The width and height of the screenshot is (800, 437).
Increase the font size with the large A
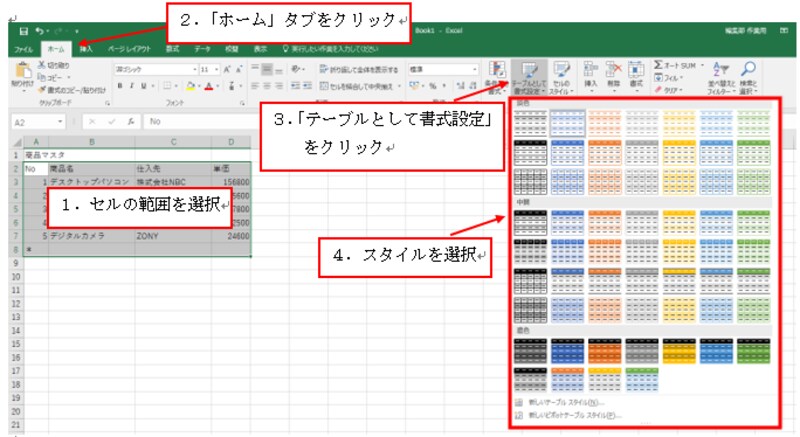tap(227, 69)
